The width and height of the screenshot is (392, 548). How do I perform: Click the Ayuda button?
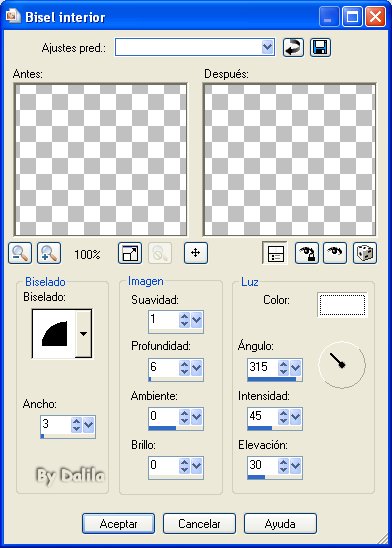pyautogui.click(x=280, y=523)
